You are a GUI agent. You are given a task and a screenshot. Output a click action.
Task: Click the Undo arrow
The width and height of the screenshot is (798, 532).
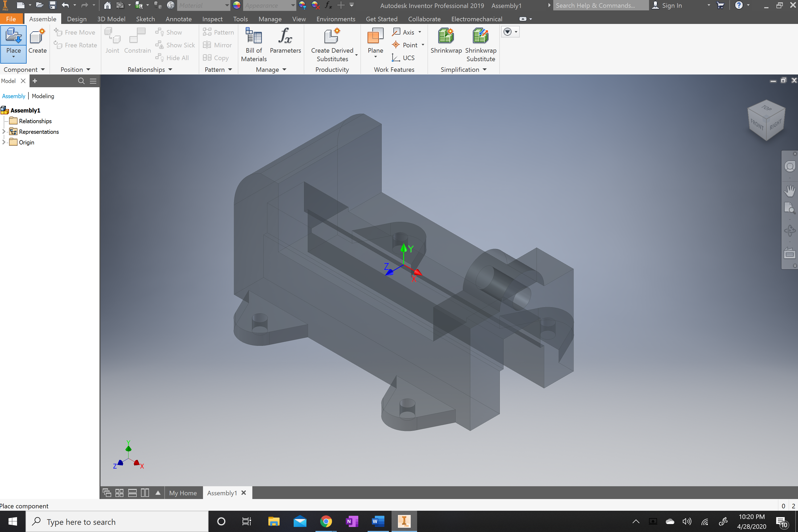pos(65,5)
